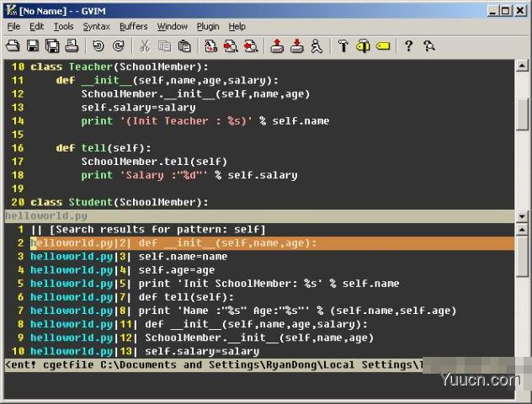The width and height of the screenshot is (532, 404).
Task: Open the Plugin menu
Action: click(x=208, y=26)
